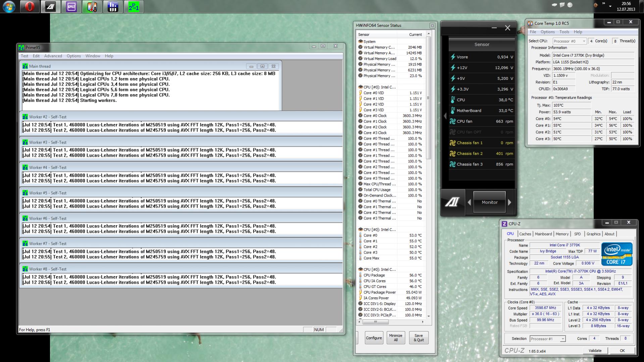Click the Chassis fan 3 fan icon
644x362 pixels.
coord(453,164)
